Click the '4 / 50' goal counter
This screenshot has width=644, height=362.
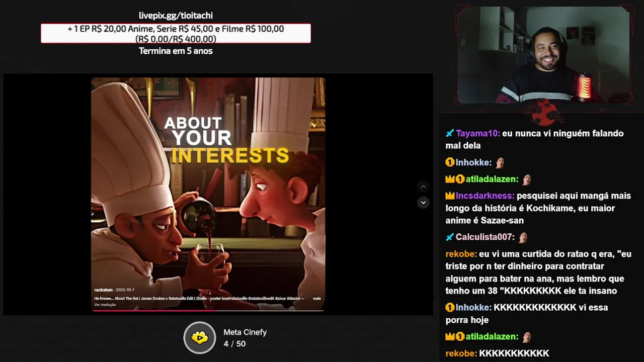pos(234,344)
